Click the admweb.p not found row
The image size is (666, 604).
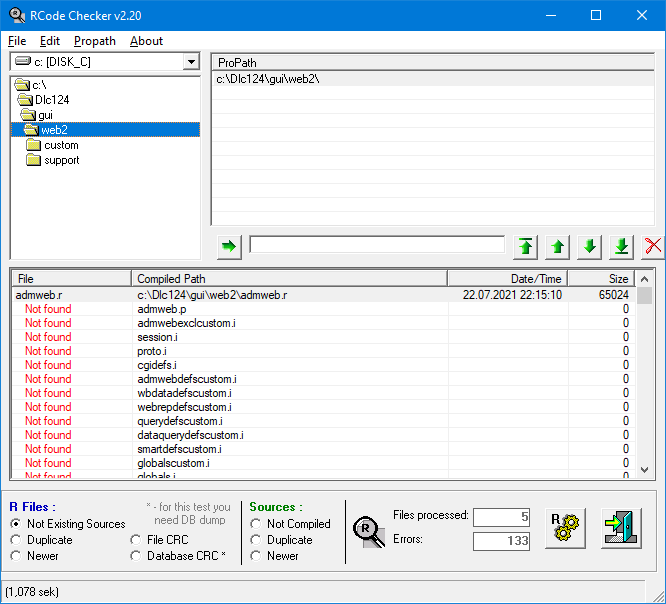[x=324, y=309]
